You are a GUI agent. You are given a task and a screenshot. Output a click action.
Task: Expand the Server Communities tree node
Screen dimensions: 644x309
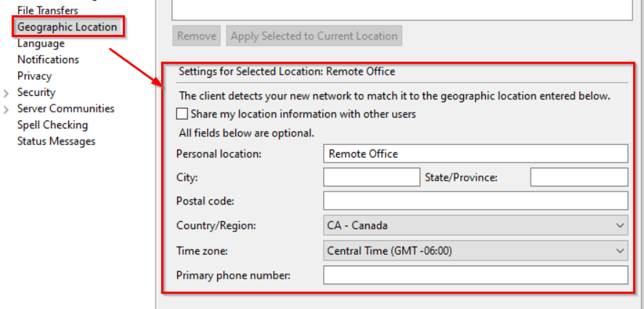click(x=7, y=110)
